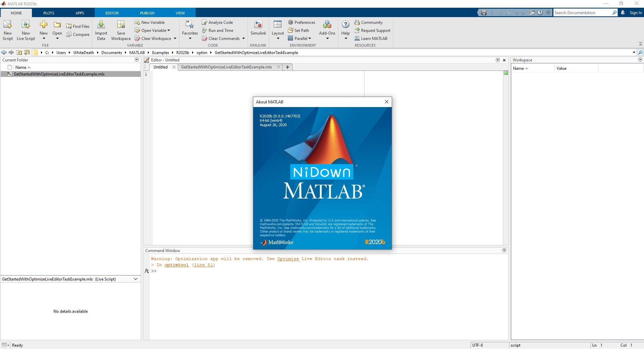Screen dimensions: 644x349
Task: Click inside the Search Documentation field
Action: point(585,12)
